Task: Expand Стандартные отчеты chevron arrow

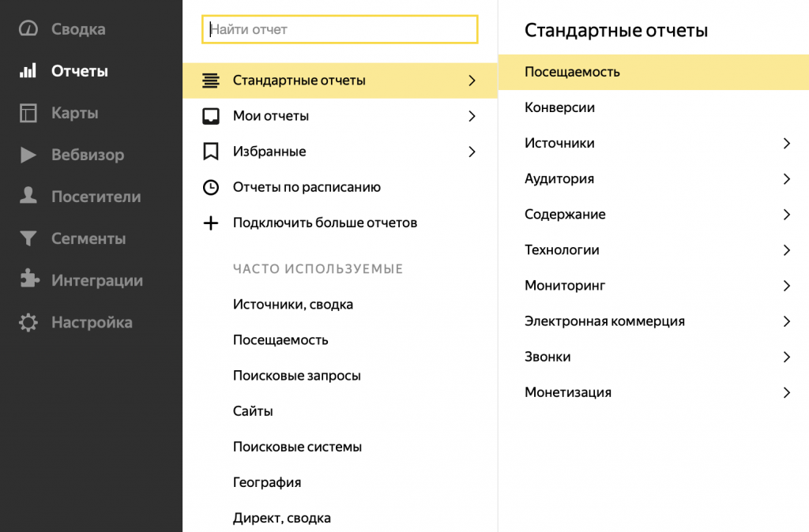Action: 472,81
